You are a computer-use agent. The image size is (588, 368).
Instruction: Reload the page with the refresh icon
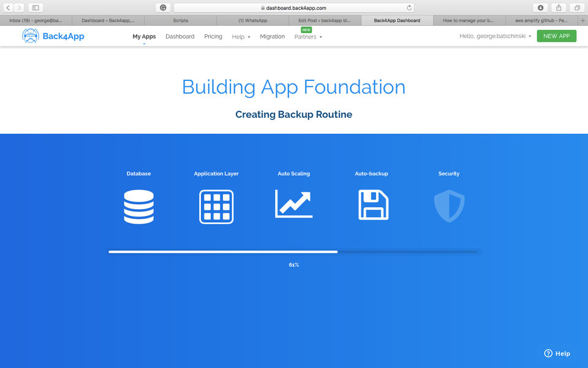point(409,7)
